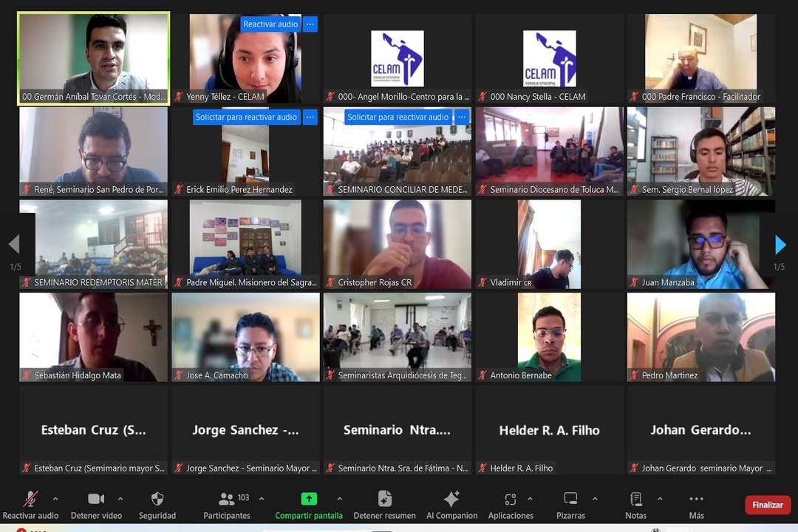
Task: Open Pizarras whiteboard
Action: [570, 499]
